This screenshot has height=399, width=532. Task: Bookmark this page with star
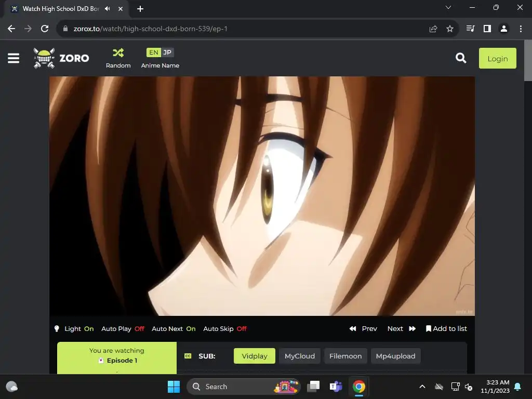[x=450, y=29]
